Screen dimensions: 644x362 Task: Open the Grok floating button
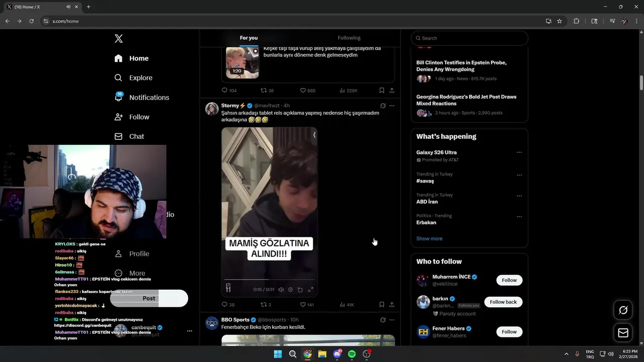tap(623, 310)
